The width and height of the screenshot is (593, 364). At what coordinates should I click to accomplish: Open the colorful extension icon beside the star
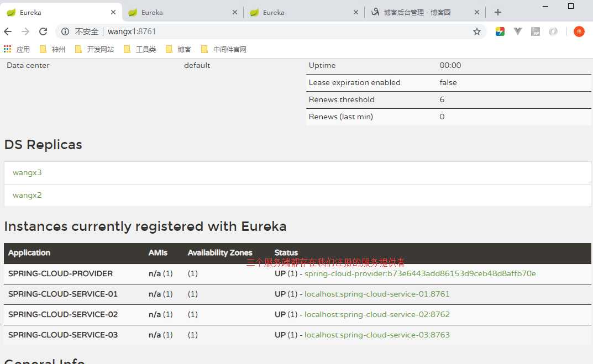point(500,31)
